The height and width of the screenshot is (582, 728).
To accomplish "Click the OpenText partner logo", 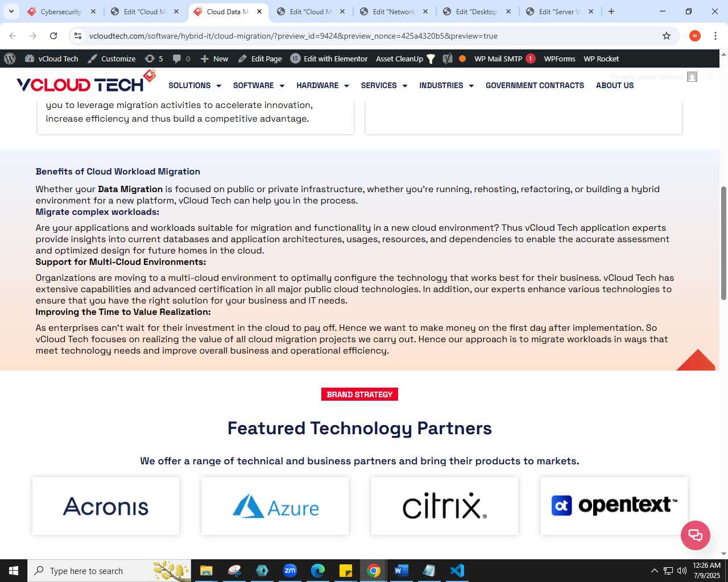I will [614, 506].
